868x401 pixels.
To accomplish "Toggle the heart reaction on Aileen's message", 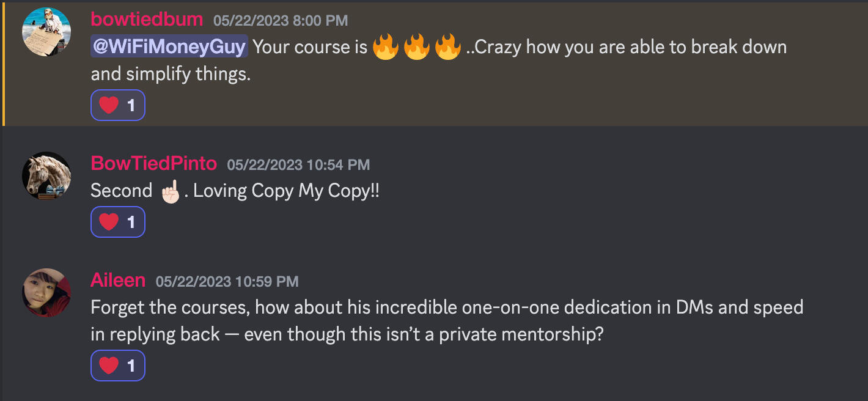I will (118, 366).
